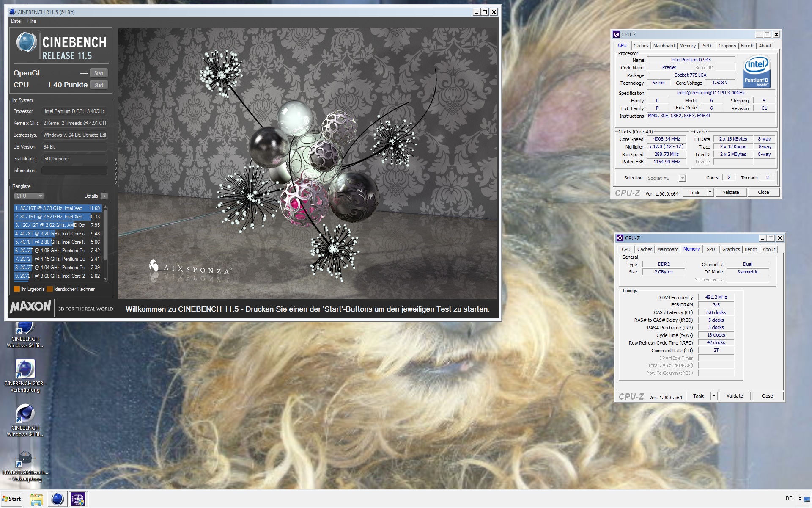
Task: Switch to Bench tab in upper CPU-Z window
Action: [x=747, y=46]
